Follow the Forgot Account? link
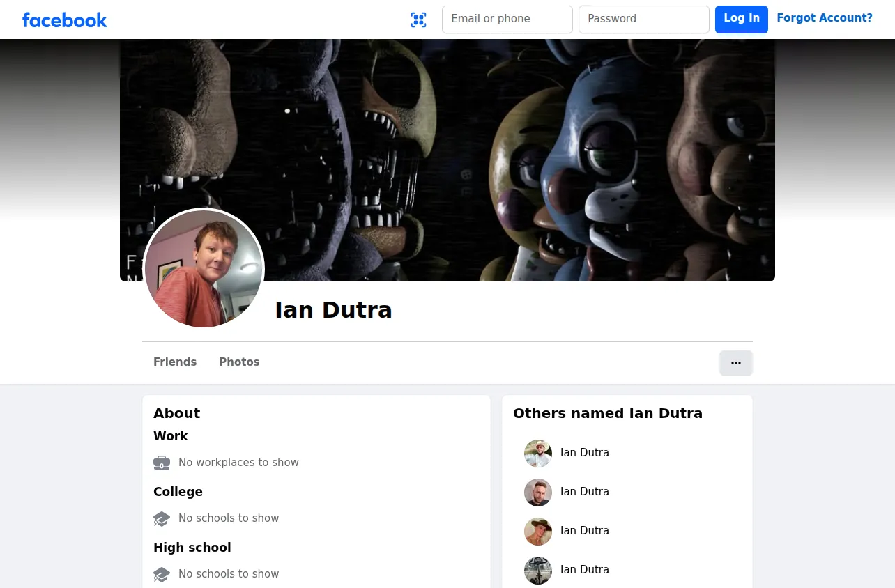 [825, 18]
